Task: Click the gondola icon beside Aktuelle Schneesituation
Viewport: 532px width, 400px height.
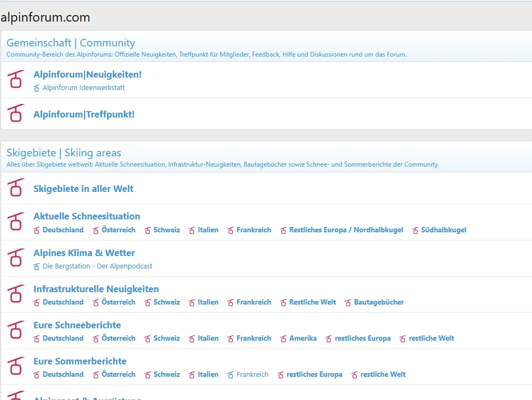Action: pos(16,221)
